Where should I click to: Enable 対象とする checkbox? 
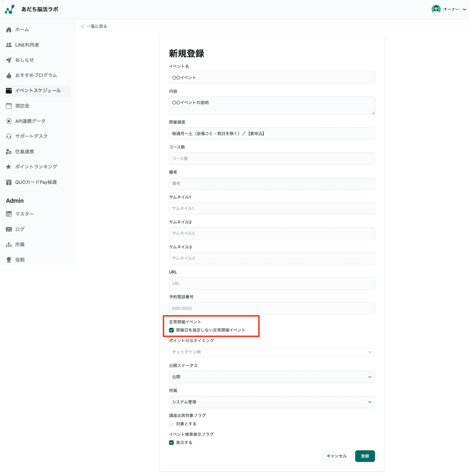click(x=171, y=424)
